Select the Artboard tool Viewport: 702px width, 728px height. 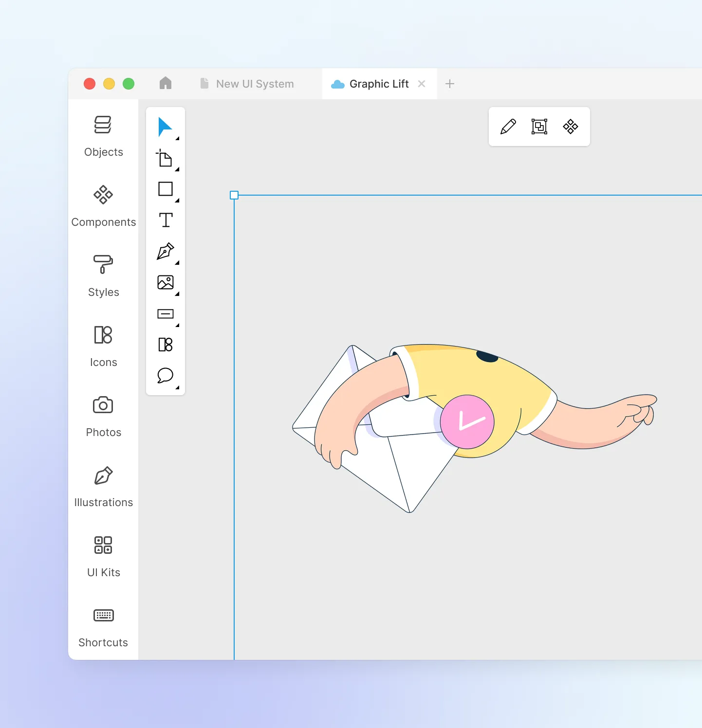pyautogui.click(x=165, y=158)
